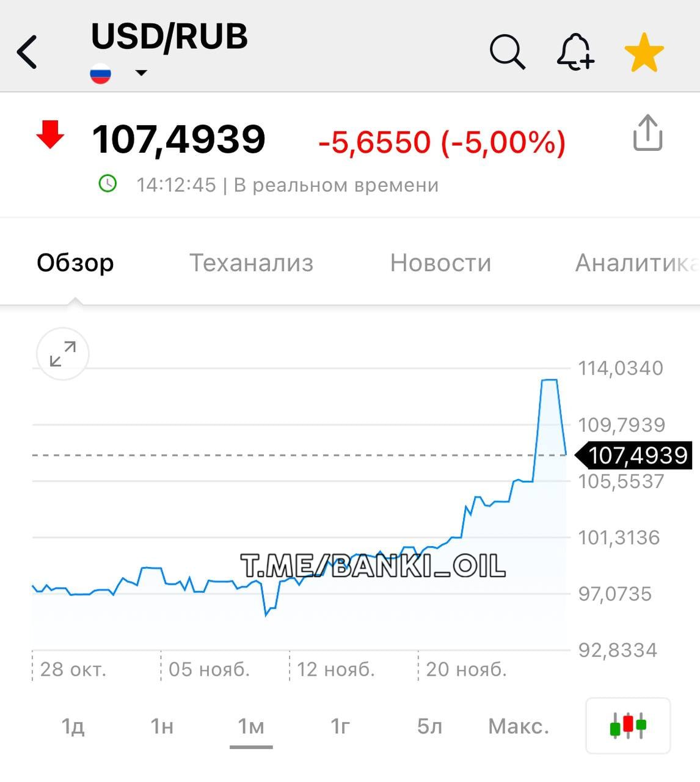The width and height of the screenshot is (700, 782).
Task: Open the search magnifier icon
Action: click(507, 52)
